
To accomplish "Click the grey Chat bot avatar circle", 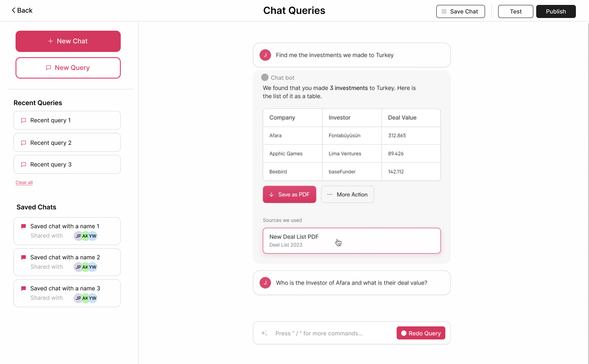I will [x=265, y=77].
